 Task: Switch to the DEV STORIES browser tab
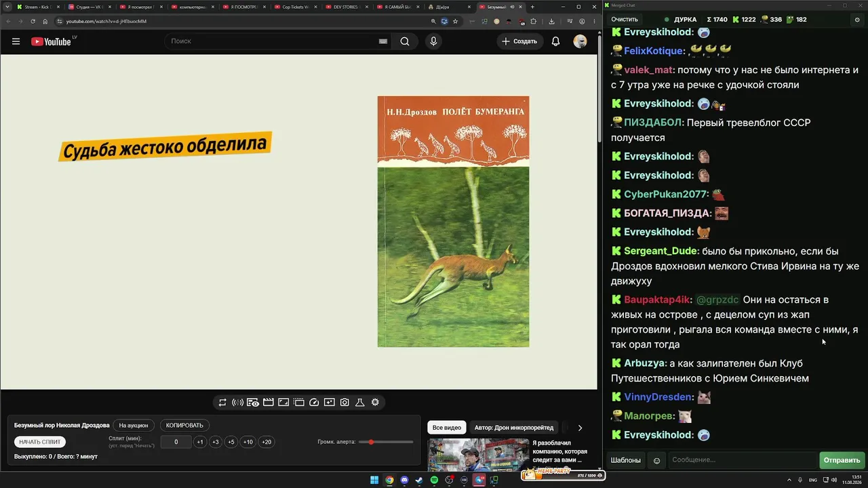pyautogui.click(x=348, y=7)
